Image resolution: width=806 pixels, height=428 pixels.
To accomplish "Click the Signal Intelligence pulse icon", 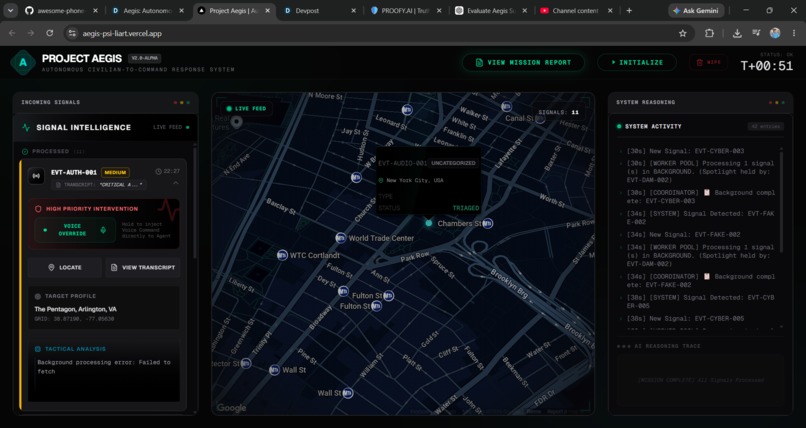I will [26, 127].
